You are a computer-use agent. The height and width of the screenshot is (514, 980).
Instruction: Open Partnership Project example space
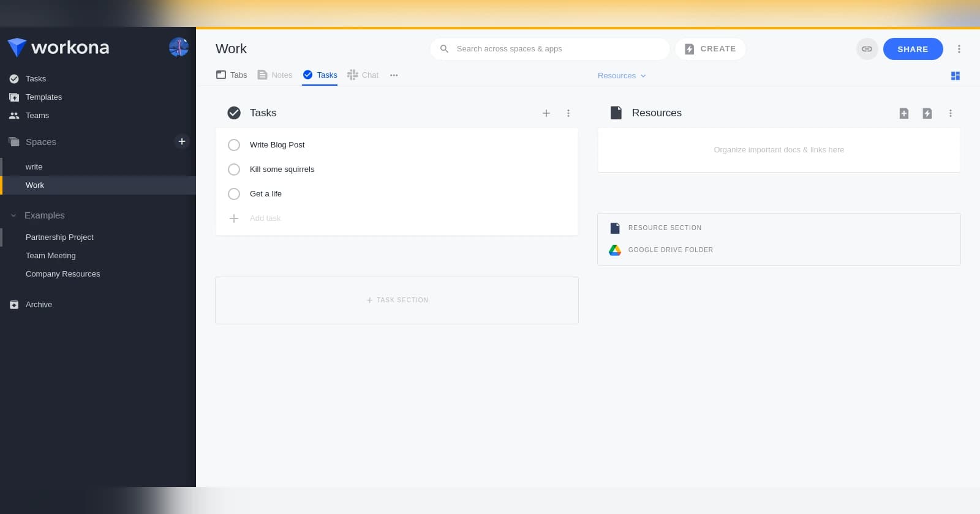[59, 237]
